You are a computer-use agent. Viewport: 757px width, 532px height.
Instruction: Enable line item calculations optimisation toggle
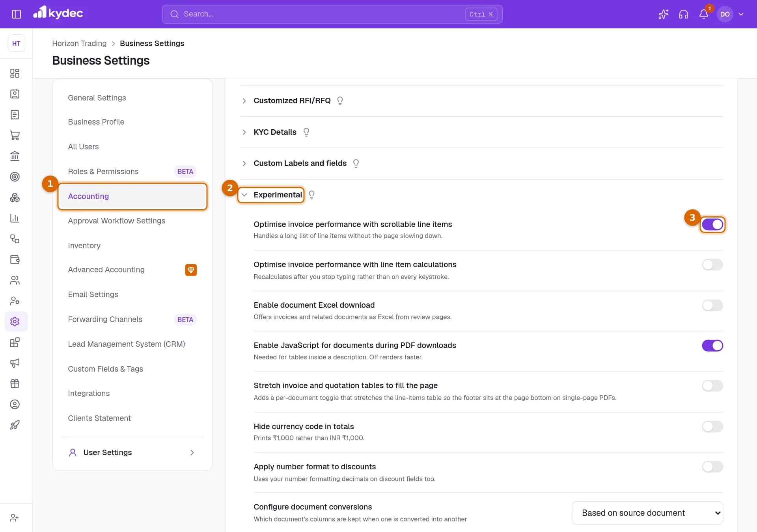[712, 265]
